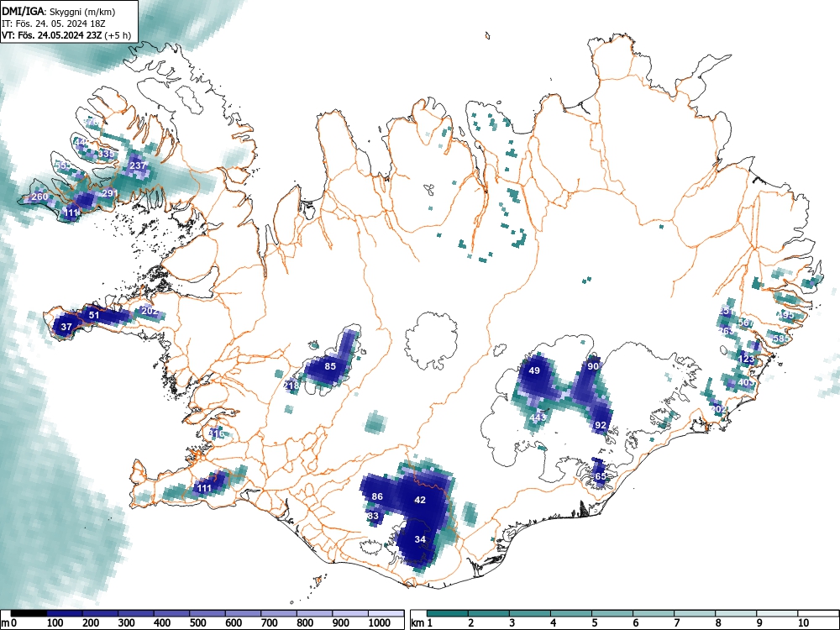This screenshot has width=840, height=630.
Task: Select the '90' visibility value
Action: tap(593, 367)
